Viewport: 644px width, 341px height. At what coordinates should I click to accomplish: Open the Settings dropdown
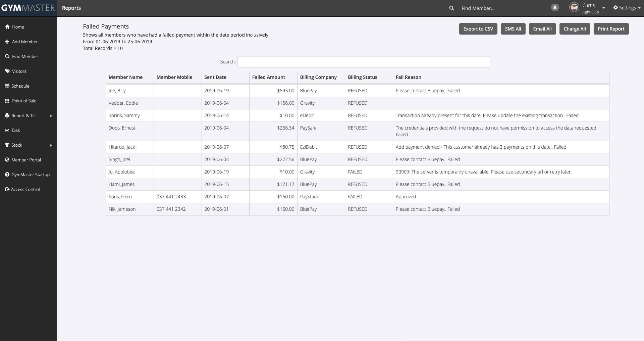[x=627, y=8]
